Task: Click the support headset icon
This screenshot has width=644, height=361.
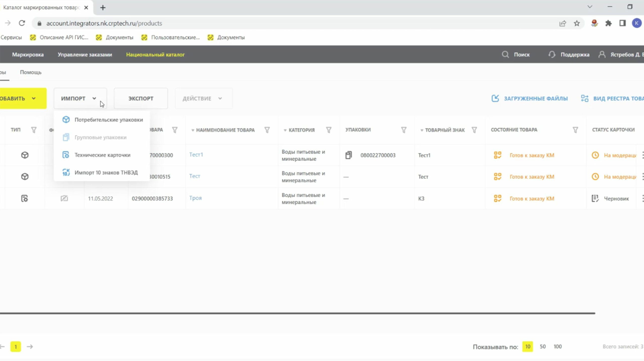Action: click(x=552, y=55)
